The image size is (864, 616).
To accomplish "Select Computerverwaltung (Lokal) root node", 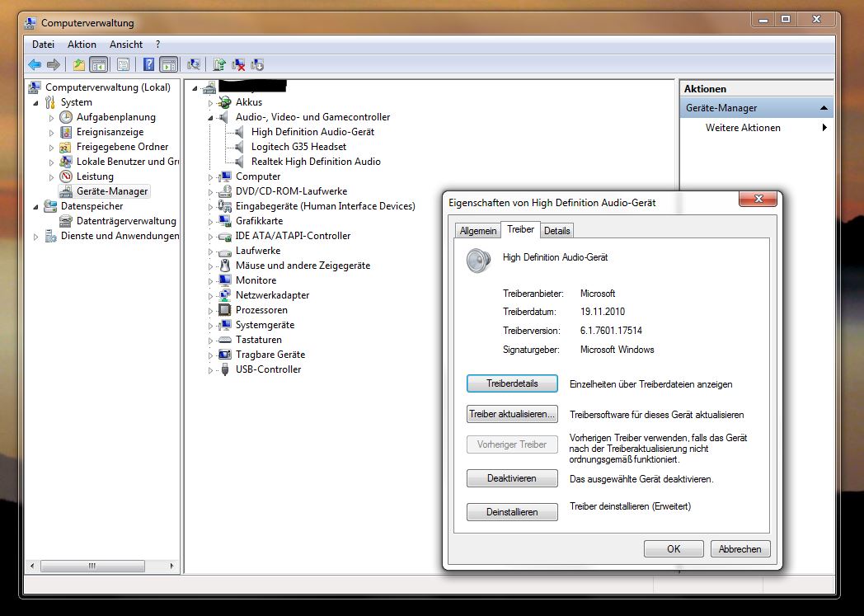I will click(x=107, y=87).
